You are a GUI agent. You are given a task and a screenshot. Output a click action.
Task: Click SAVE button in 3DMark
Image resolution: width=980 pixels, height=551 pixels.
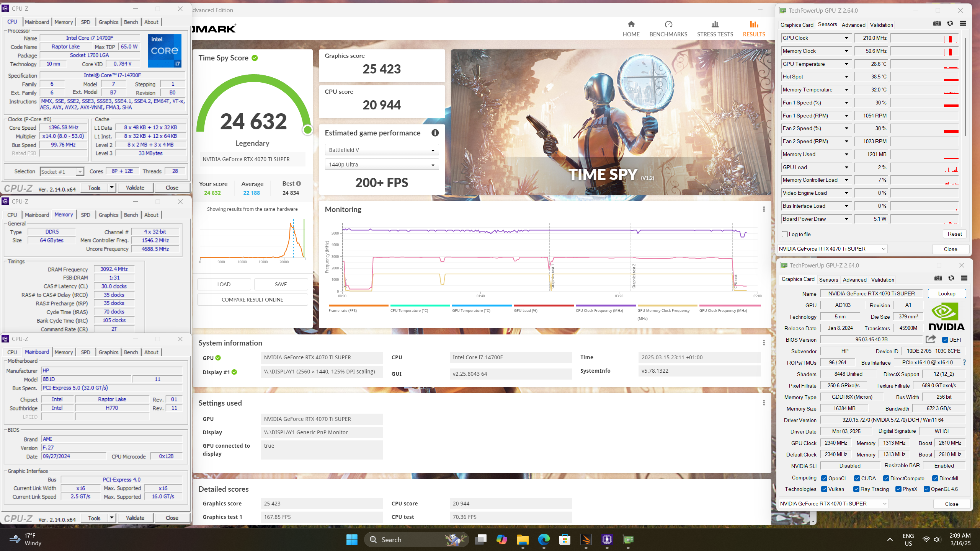[x=281, y=284]
